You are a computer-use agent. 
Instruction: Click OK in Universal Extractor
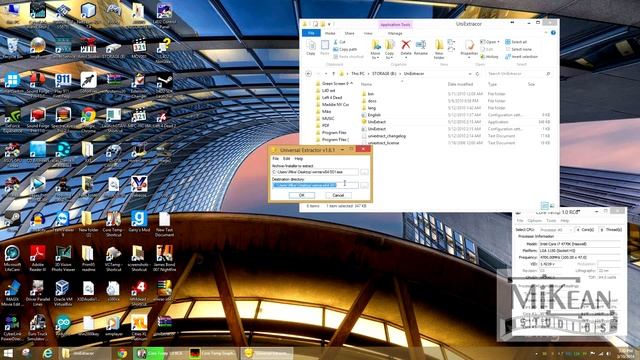tap(302, 196)
